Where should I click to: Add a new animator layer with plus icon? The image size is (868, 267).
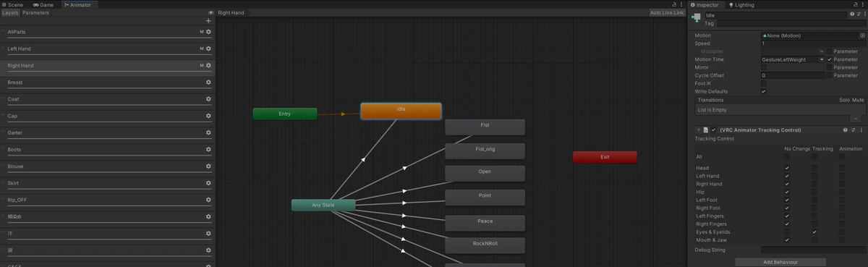209,21
